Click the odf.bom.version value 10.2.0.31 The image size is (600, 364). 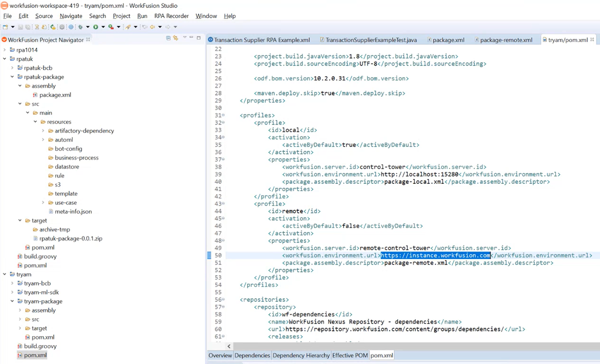(x=329, y=79)
